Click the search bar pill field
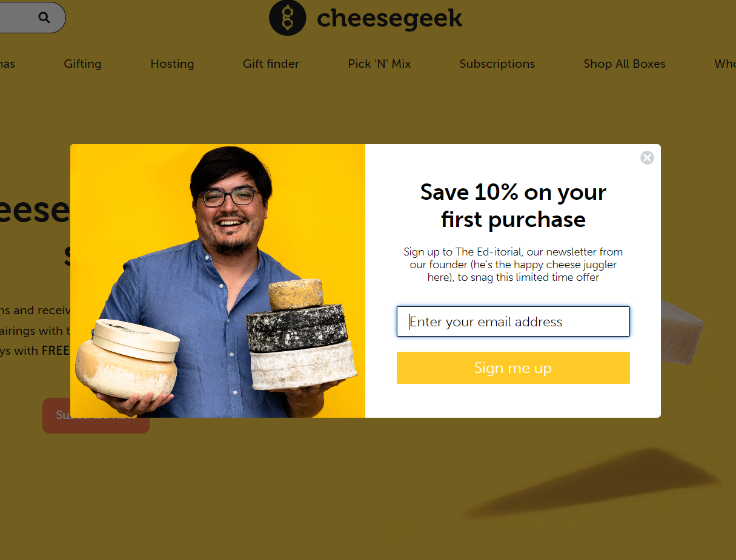 (x=33, y=18)
